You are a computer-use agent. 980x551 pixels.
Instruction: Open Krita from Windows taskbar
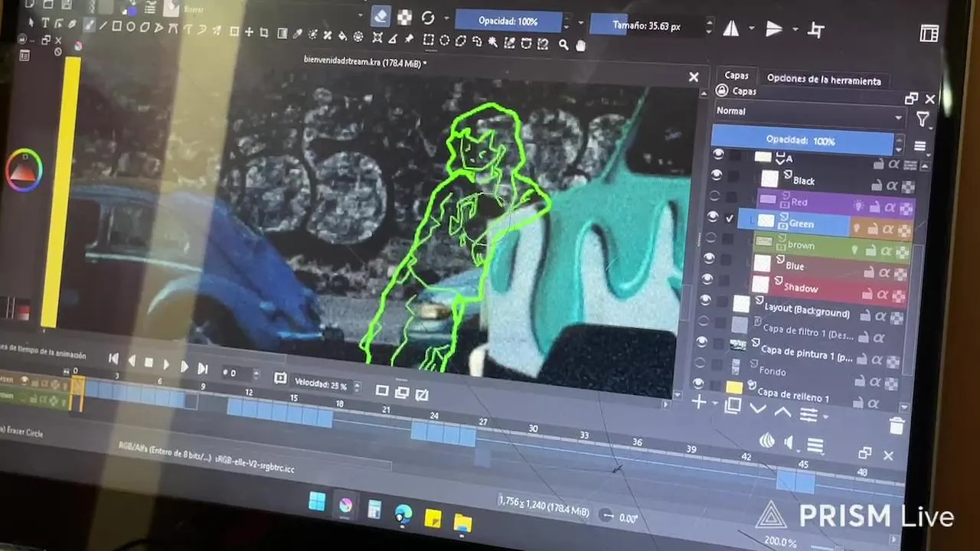345,505
